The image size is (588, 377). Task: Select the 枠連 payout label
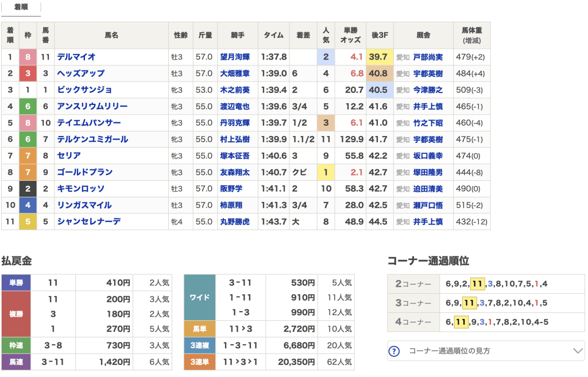click(x=16, y=345)
